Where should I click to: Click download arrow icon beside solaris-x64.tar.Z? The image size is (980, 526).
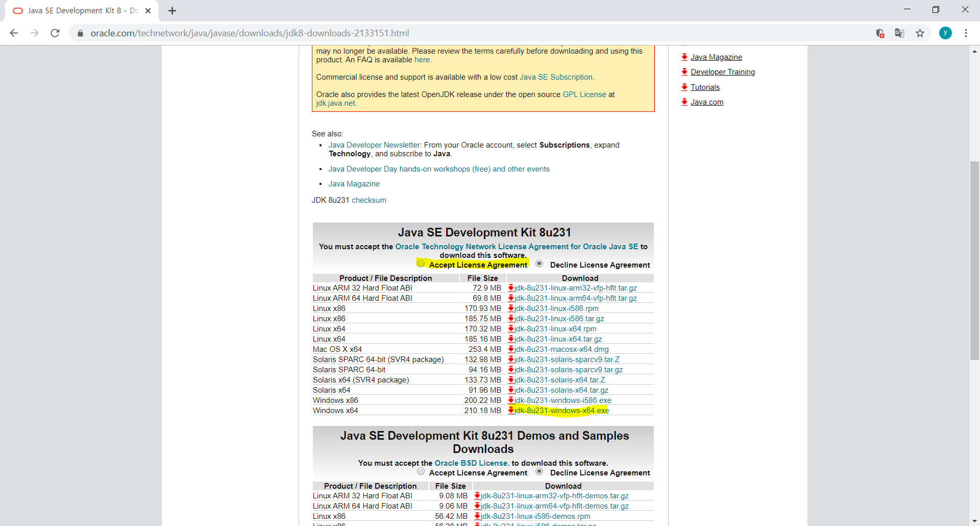coord(511,380)
